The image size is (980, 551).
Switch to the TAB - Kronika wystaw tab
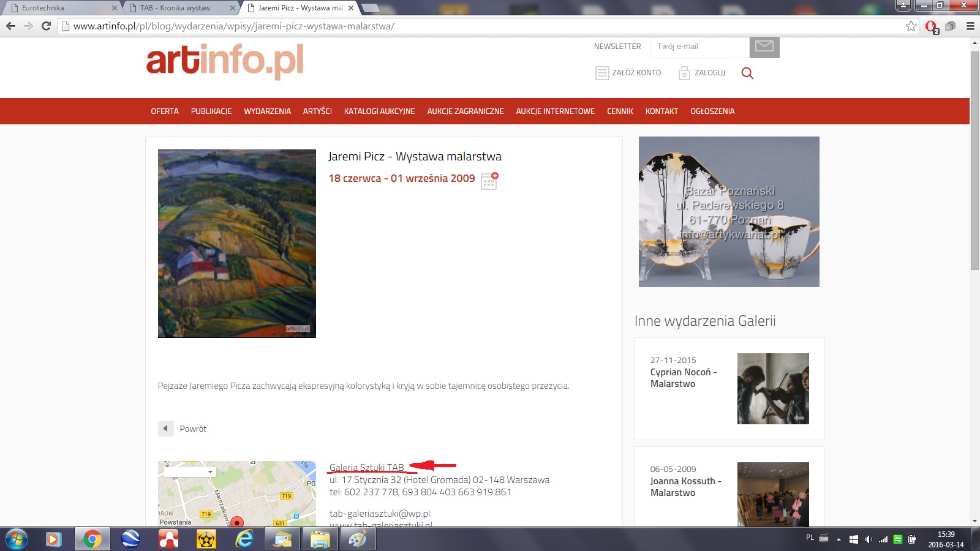tap(181, 8)
